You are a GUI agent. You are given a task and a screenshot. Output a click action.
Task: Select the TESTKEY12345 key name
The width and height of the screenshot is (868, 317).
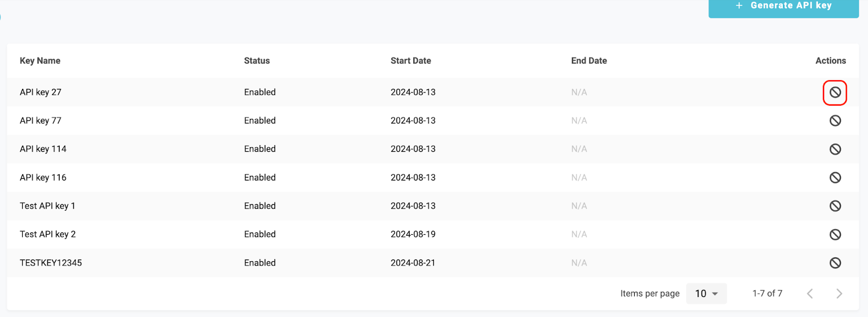pos(51,263)
